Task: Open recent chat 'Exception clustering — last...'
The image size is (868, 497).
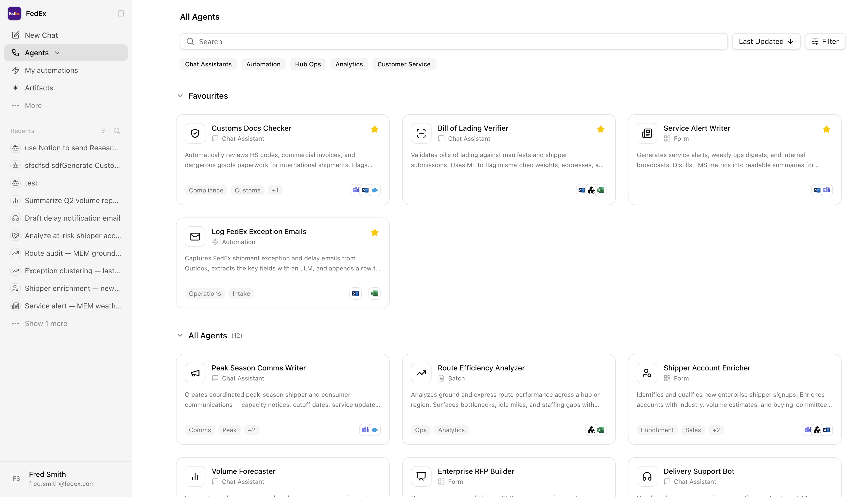Action: pos(66,271)
